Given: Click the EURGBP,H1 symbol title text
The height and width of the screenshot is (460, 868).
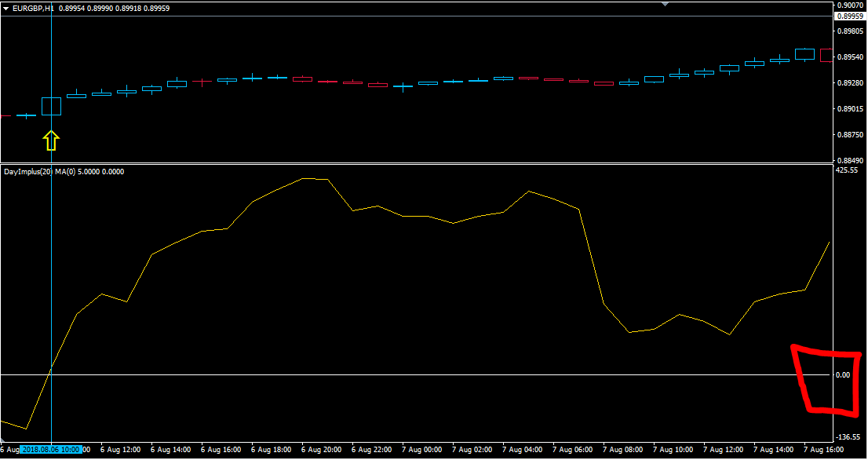Looking at the screenshot, I should [x=34, y=8].
